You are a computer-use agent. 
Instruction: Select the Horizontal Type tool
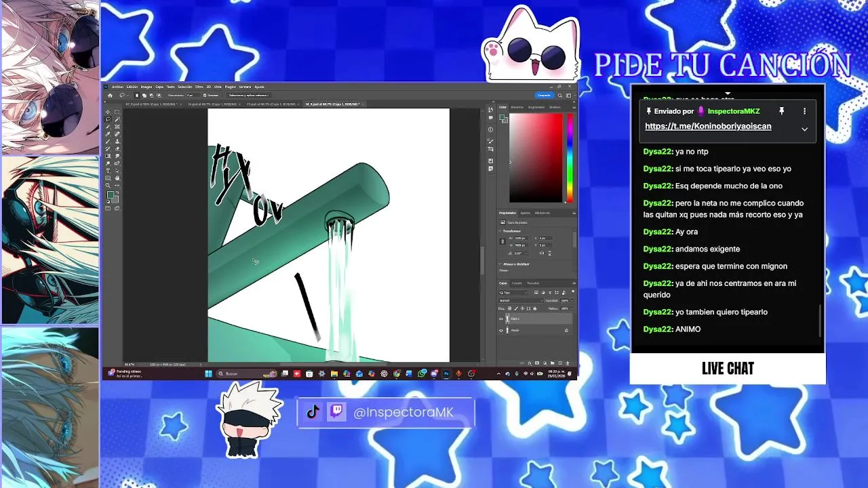coord(108,171)
